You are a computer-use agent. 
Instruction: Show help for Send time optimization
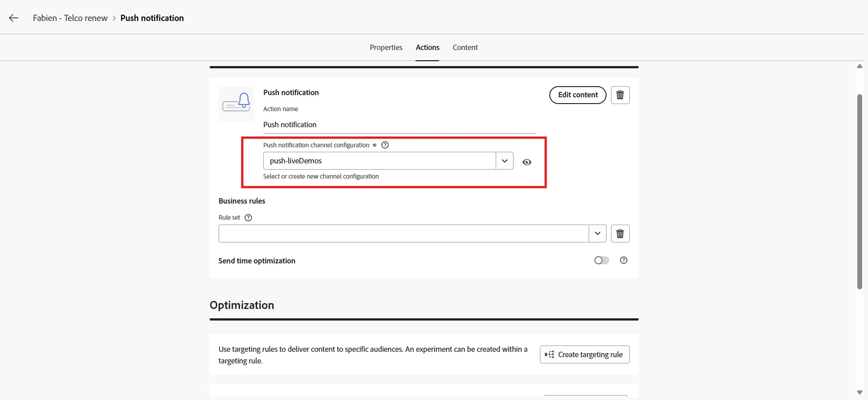click(624, 260)
